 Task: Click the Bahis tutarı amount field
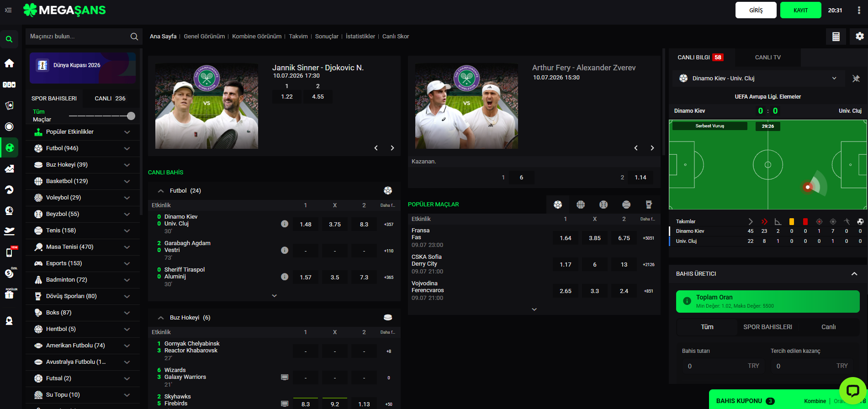(724, 366)
